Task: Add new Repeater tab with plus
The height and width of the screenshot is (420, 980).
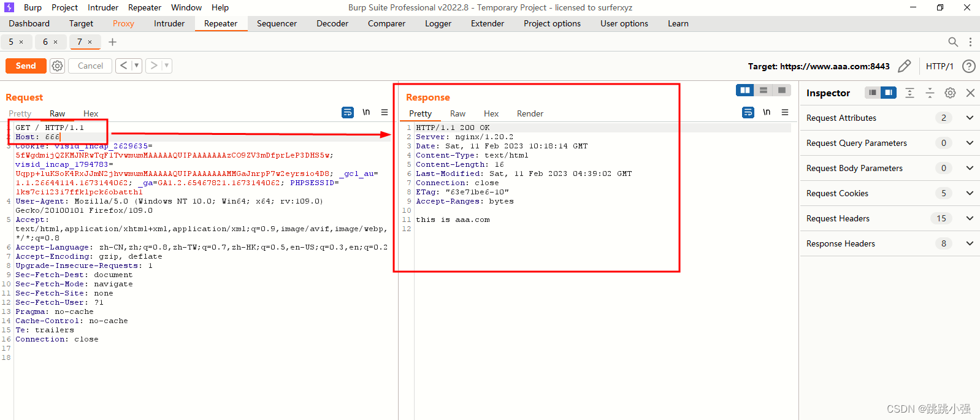Action: 112,42
